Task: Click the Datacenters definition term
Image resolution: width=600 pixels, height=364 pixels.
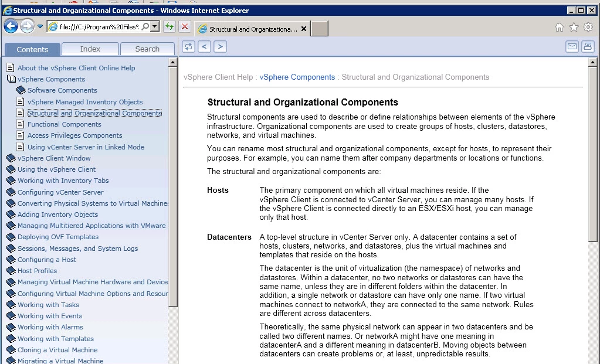Action: pos(229,237)
